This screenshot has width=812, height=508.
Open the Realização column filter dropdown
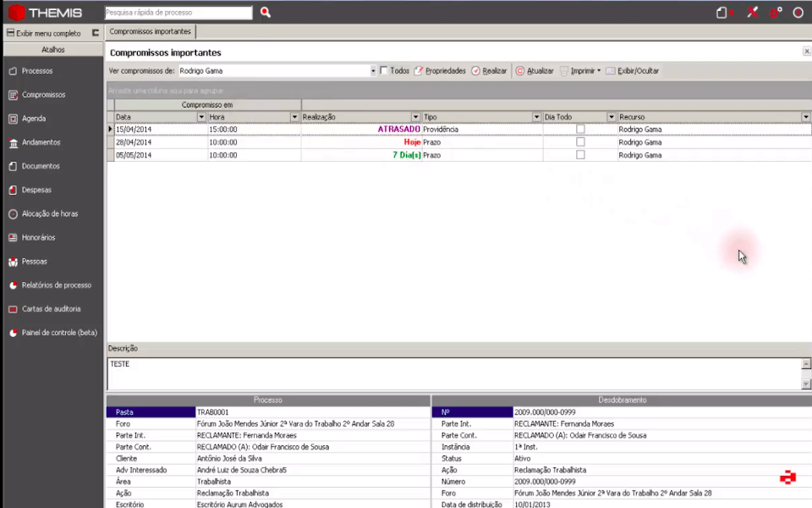tap(415, 117)
